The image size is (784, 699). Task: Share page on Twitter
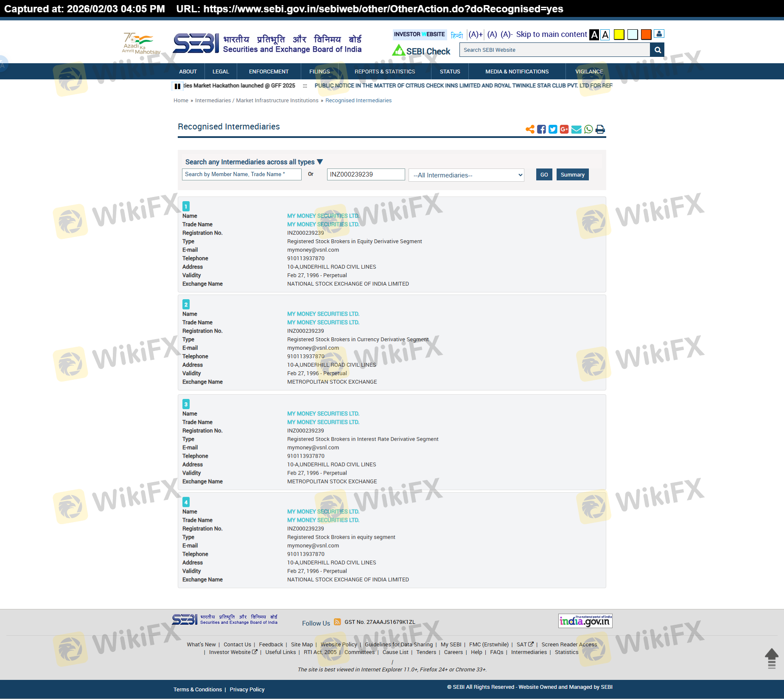point(553,129)
